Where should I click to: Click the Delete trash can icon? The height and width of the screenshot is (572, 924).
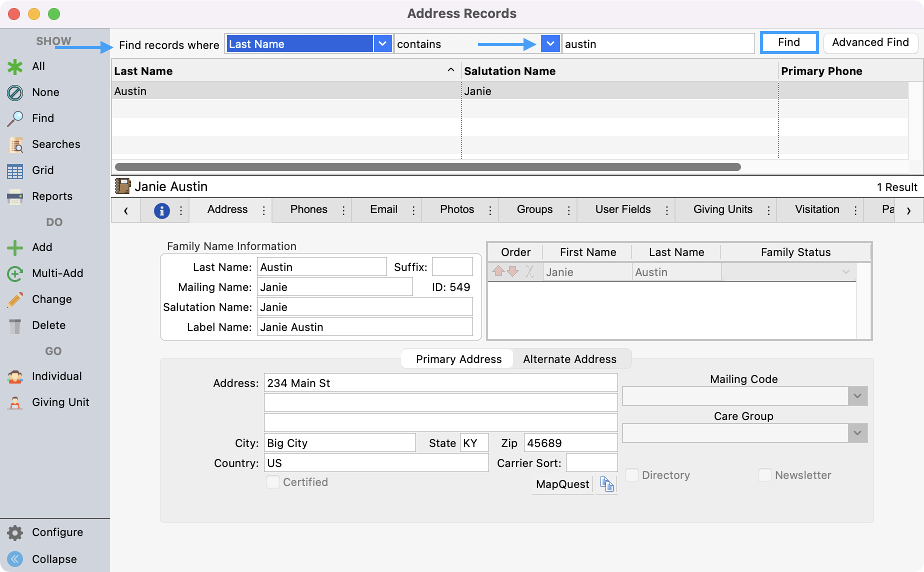pyautogui.click(x=15, y=326)
